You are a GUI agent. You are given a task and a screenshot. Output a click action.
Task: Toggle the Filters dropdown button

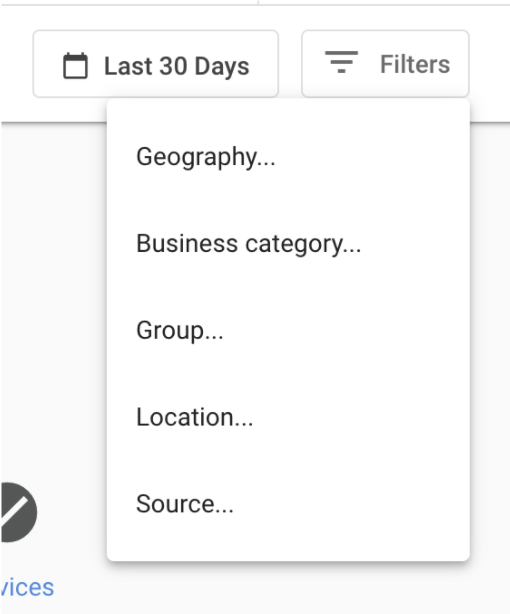[385, 63]
